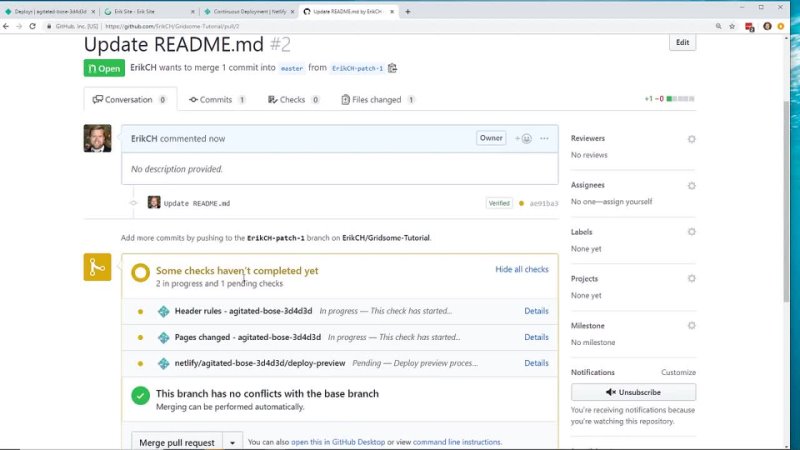Hide all checks
The height and width of the screenshot is (450, 800).
point(521,269)
